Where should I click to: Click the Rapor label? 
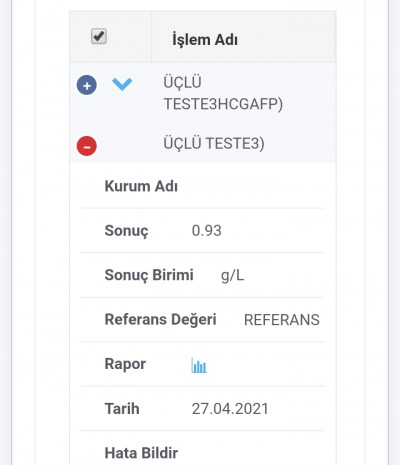(x=125, y=364)
